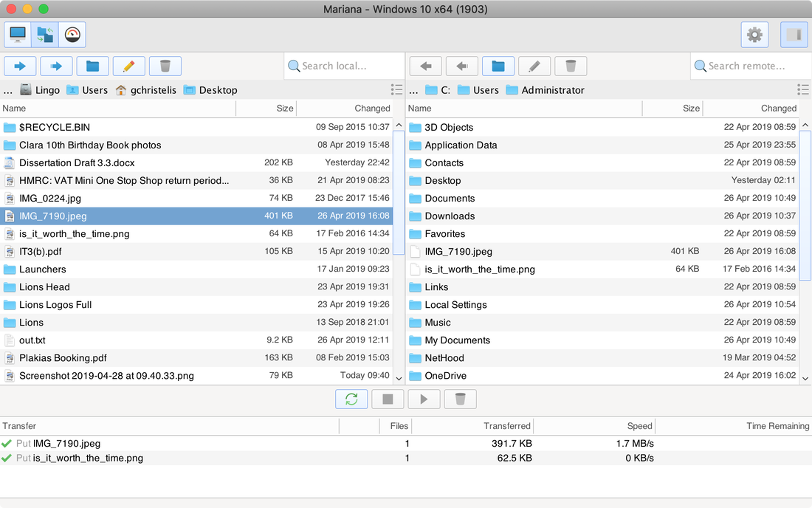The width and height of the screenshot is (812, 508).
Task: Sort remote files by Name column
Action: coord(524,109)
